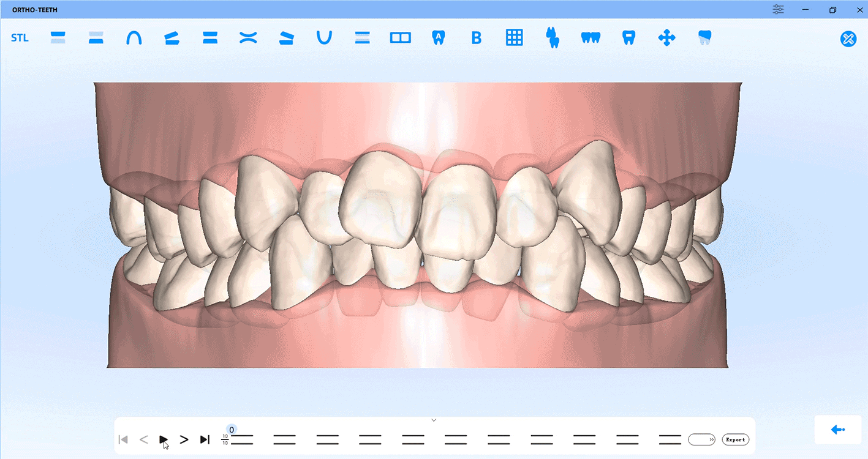Click the bold B icon in toolbar
This screenshot has height=459, width=868.
click(476, 38)
